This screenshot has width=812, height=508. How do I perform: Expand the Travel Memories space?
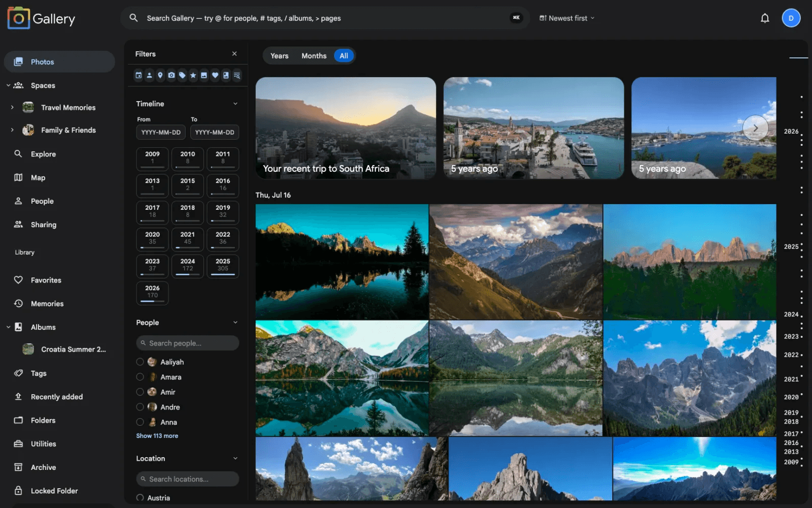(12, 107)
